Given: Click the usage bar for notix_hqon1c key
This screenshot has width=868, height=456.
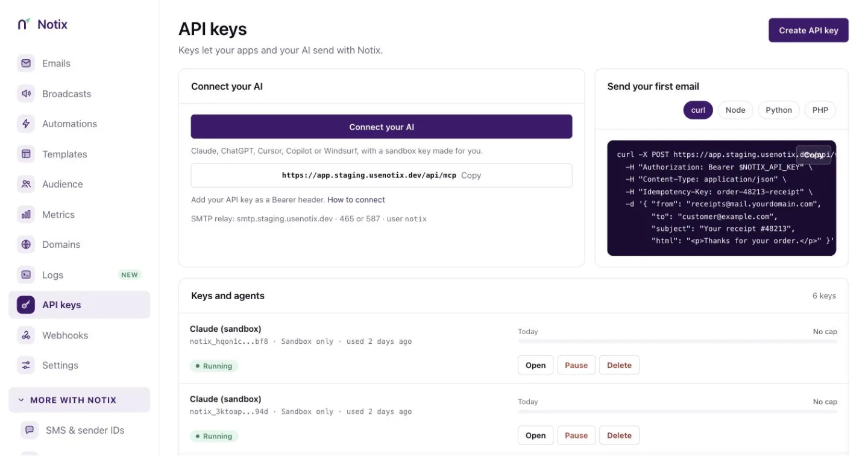Looking at the screenshot, I should pyautogui.click(x=678, y=341).
